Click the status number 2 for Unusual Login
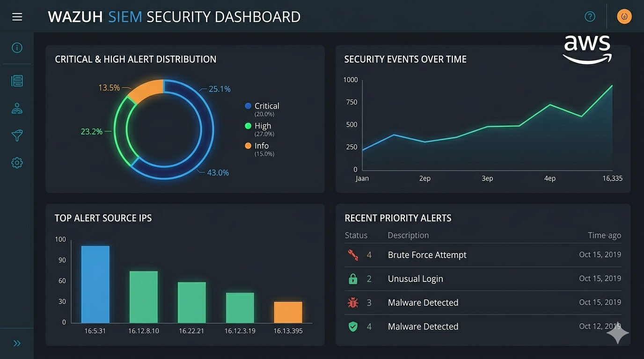The height and width of the screenshot is (359, 644). [369, 279]
